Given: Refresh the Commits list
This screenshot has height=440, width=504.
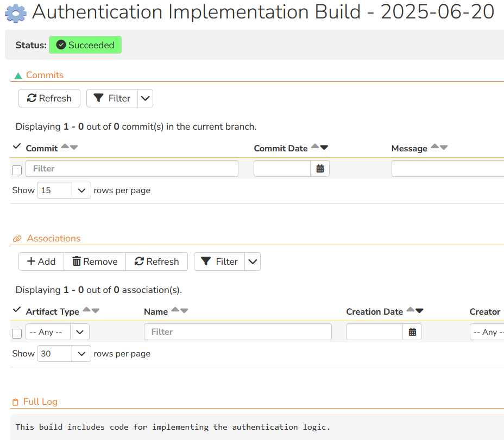Looking at the screenshot, I should (49, 98).
